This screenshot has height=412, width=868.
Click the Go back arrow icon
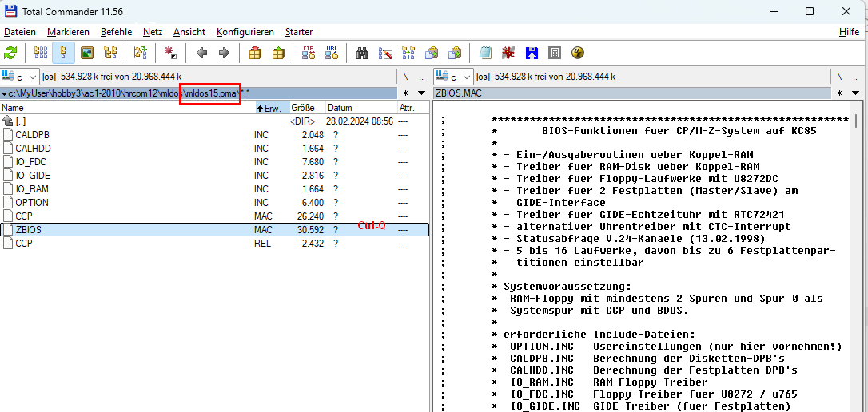201,53
